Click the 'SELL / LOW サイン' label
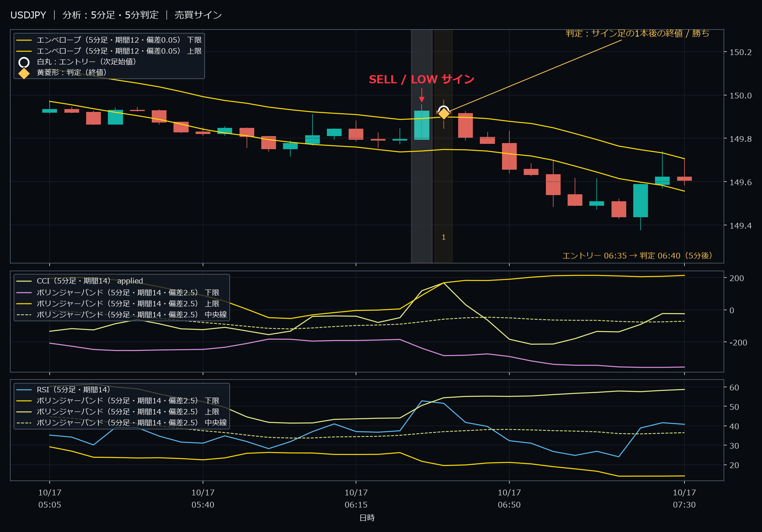This screenshot has height=532, width=762. point(422,79)
